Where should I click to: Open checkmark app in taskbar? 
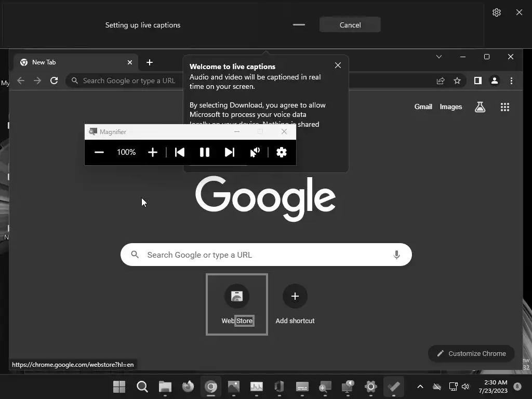coord(394,387)
